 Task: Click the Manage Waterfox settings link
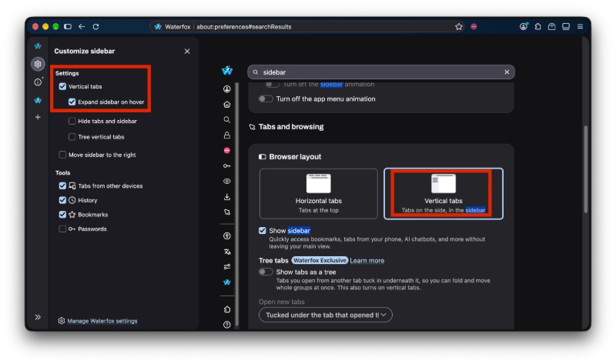tap(102, 321)
